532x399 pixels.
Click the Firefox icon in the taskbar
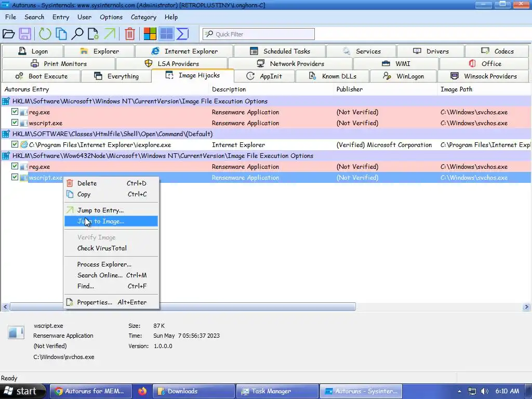click(x=142, y=391)
